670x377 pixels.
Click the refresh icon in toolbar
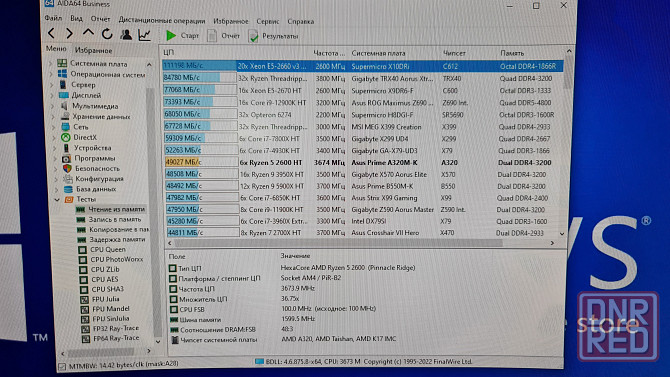click(107, 34)
